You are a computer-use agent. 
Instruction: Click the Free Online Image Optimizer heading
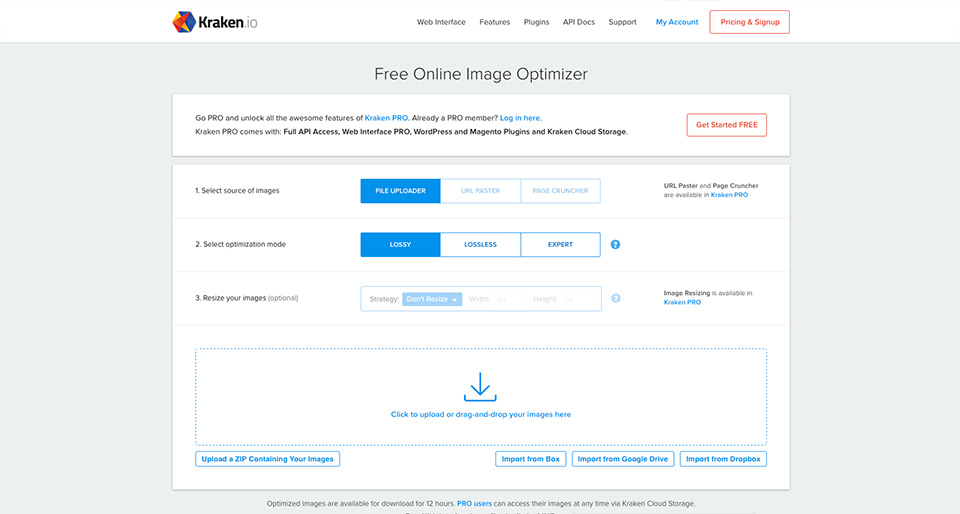481,74
